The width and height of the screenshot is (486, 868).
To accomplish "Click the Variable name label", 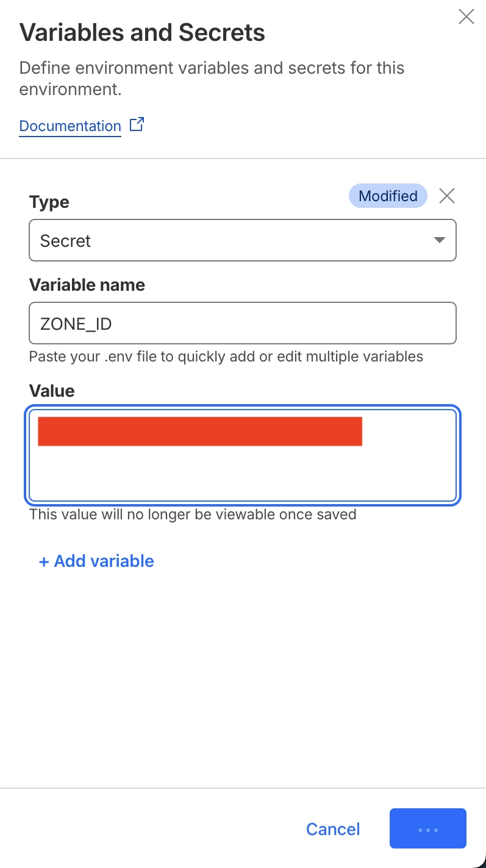I will pos(87,285).
